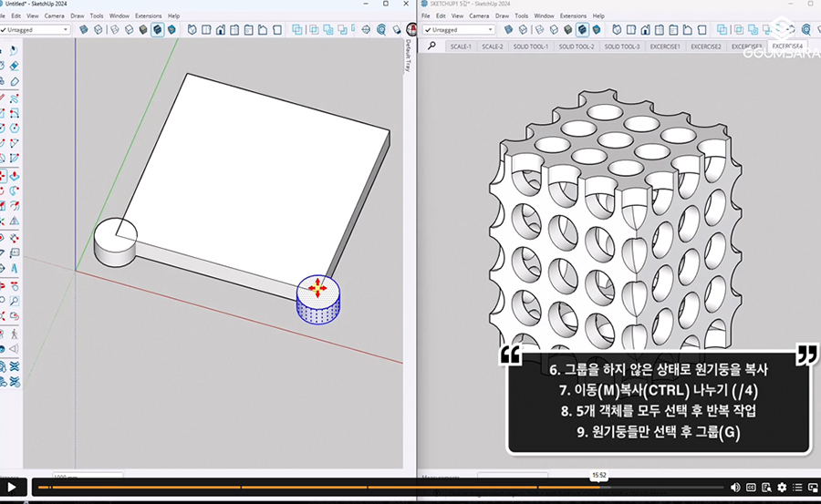Switch to the SOLID TOOL-1 scene tab

click(x=530, y=46)
